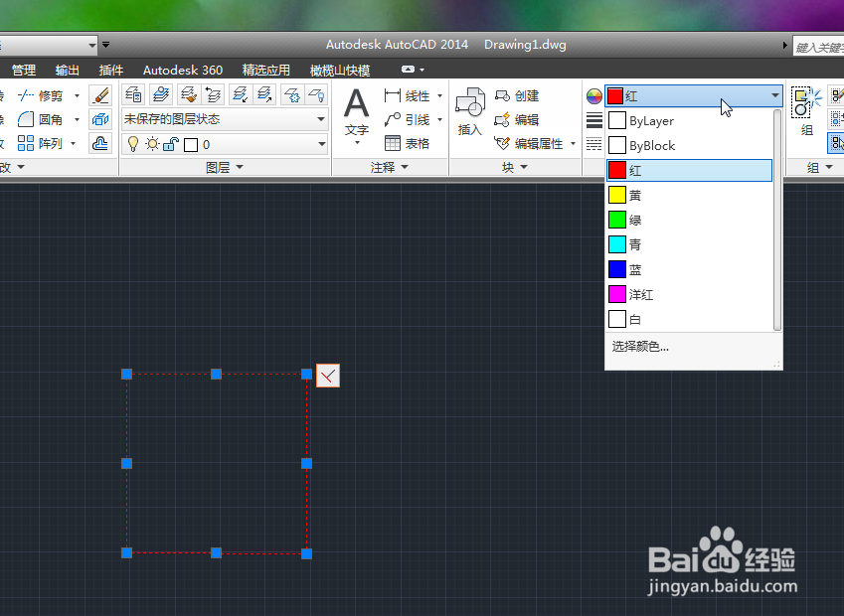844x616 pixels.
Task: Toggle the layer lock padlock icon
Action: (x=171, y=144)
